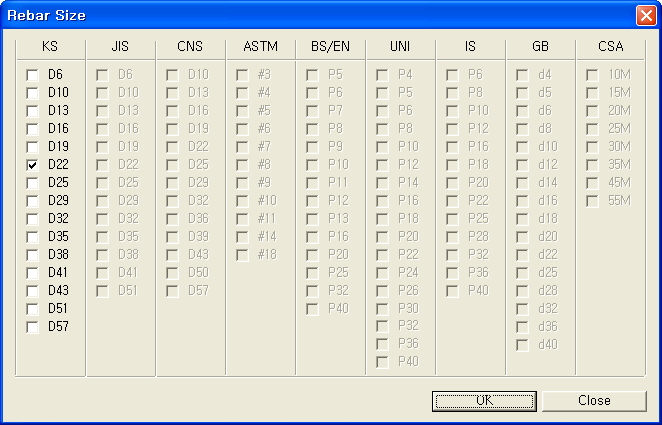The width and height of the screenshot is (662, 425).
Task: Close the Rebar Size dialog via X
Action: pos(646,16)
